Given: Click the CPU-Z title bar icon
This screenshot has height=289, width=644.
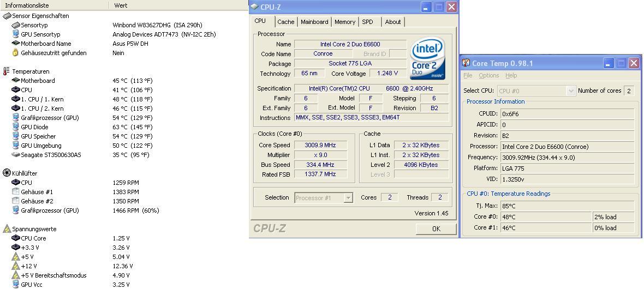Looking at the screenshot, I should point(255,7).
